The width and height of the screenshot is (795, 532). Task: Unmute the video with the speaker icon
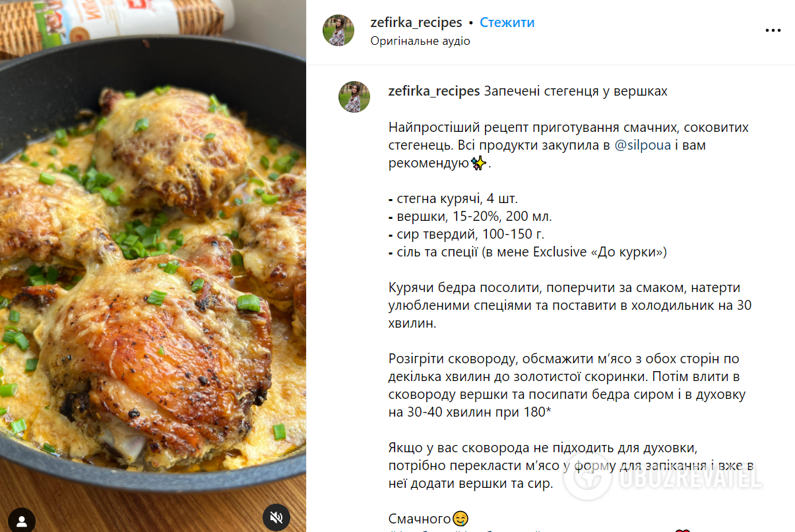pyautogui.click(x=276, y=519)
